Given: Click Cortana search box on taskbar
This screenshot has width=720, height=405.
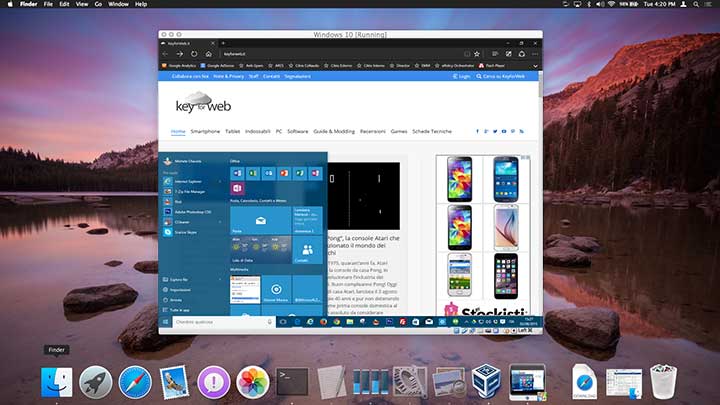Looking at the screenshot, I should coord(224,322).
